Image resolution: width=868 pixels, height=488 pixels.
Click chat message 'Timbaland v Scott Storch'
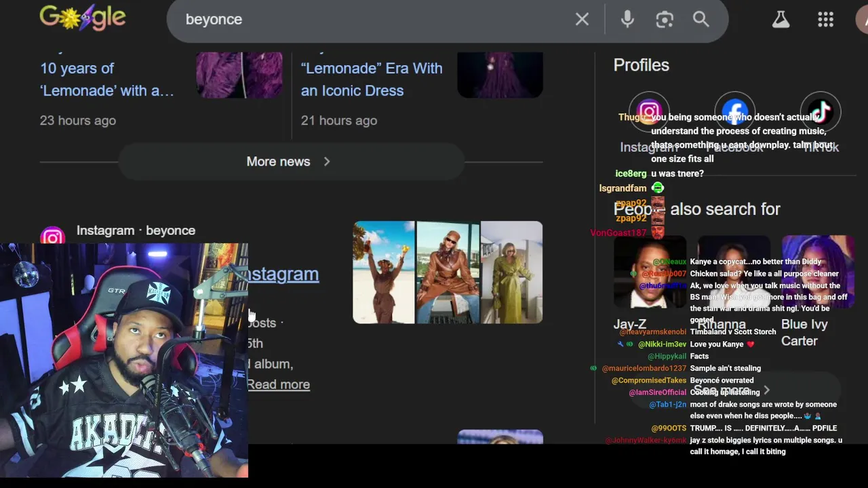click(x=733, y=332)
